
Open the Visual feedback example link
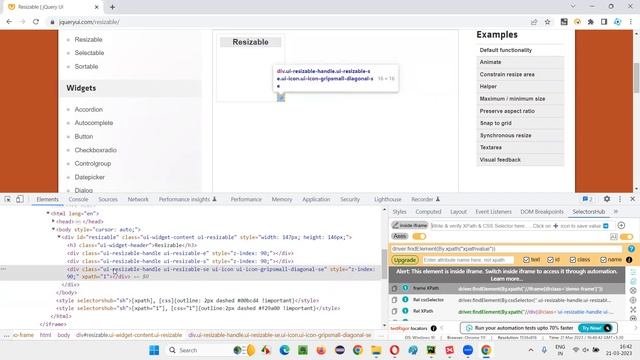click(500, 160)
